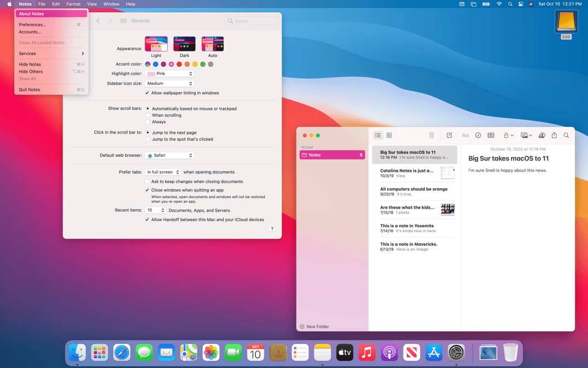This screenshot has height=368, width=588.
Task: Click New Folder in Notes sidebar
Action: pyautogui.click(x=315, y=326)
